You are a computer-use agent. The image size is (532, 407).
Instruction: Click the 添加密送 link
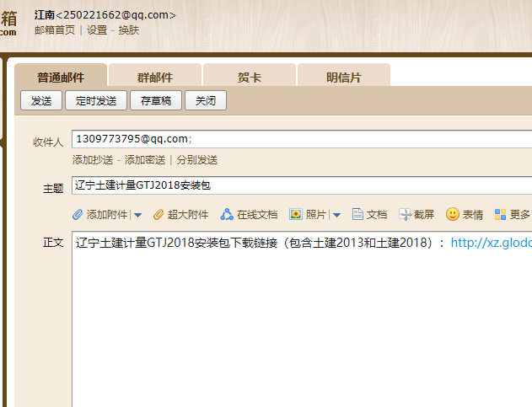point(145,160)
